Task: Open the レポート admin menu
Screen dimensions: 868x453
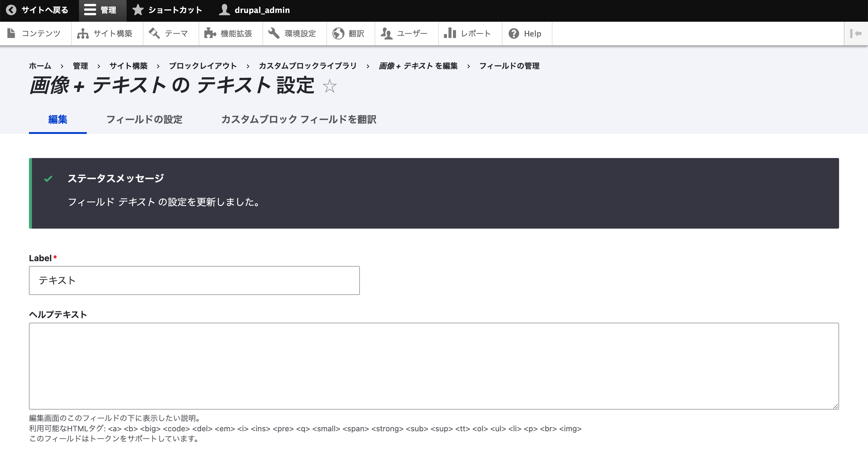Action: pyautogui.click(x=470, y=33)
